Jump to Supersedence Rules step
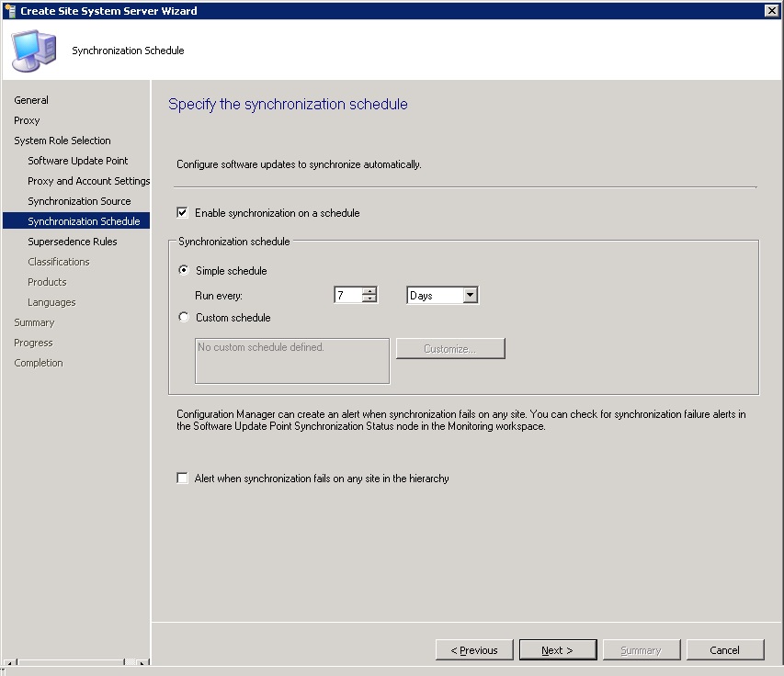The width and height of the screenshot is (784, 676). point(72,242)
